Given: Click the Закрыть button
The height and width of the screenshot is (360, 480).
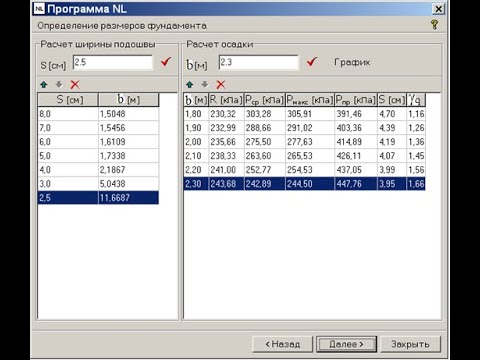Looking at the screenshot, I should click(410, 344).
